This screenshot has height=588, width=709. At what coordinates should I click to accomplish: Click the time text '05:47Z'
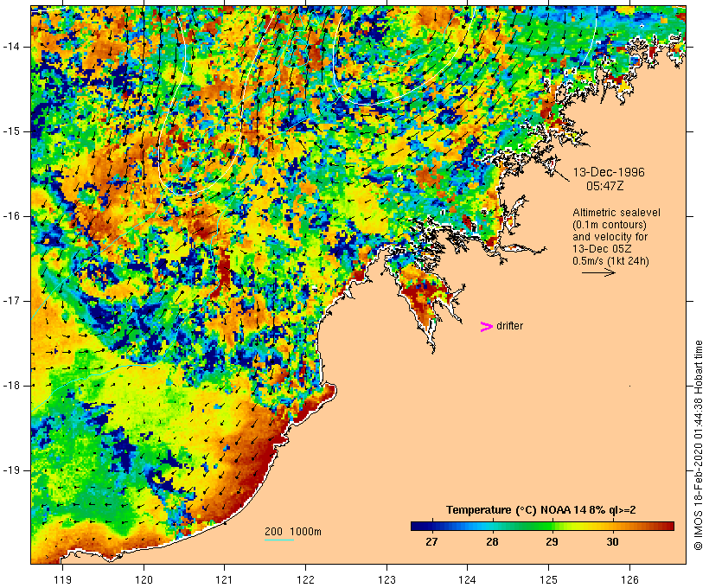tap(605, 186)
